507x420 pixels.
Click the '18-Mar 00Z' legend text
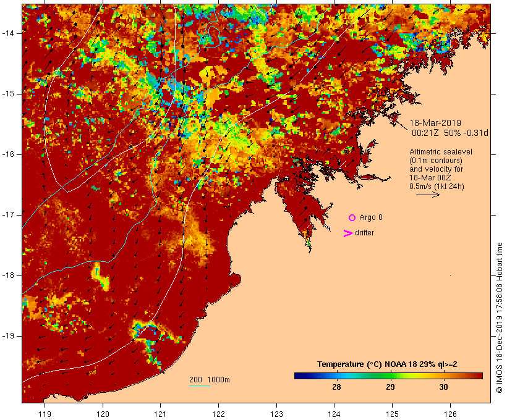430,178
